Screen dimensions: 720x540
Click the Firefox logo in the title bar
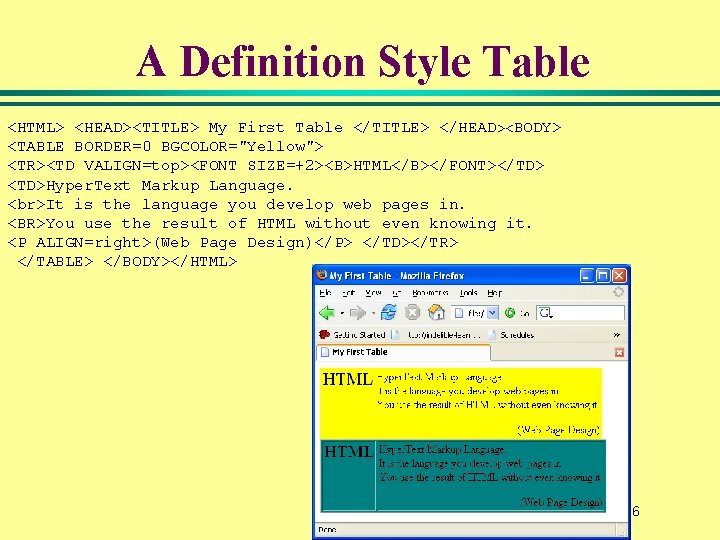(x=322, y=275)
